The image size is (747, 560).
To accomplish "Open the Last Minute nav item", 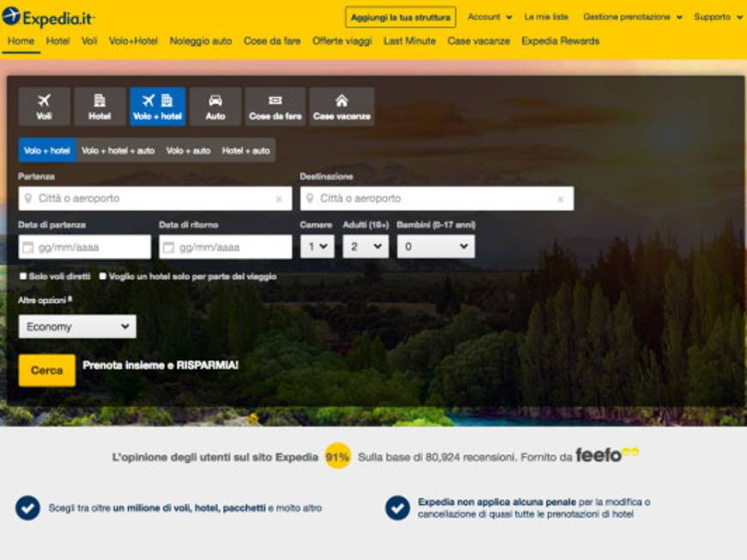I will [x=410, y=41].
